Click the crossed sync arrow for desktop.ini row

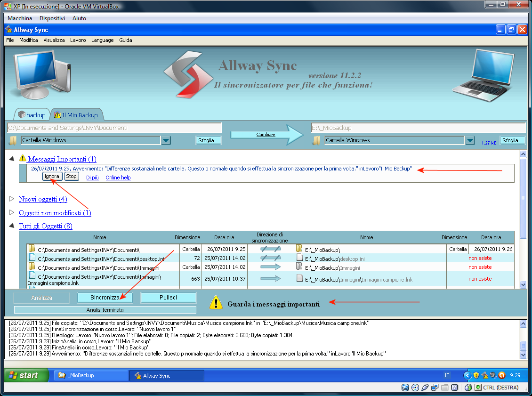tap(270, 258)
